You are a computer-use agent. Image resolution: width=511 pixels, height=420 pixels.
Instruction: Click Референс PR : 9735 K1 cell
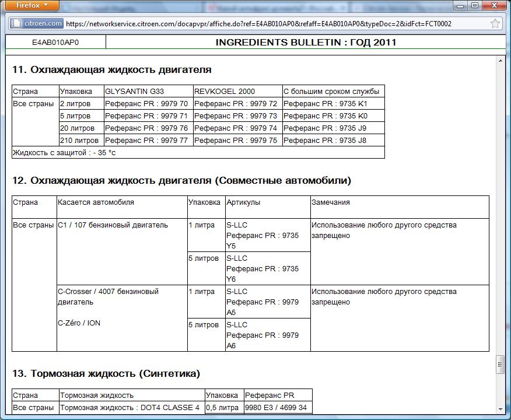coord(334,104)
